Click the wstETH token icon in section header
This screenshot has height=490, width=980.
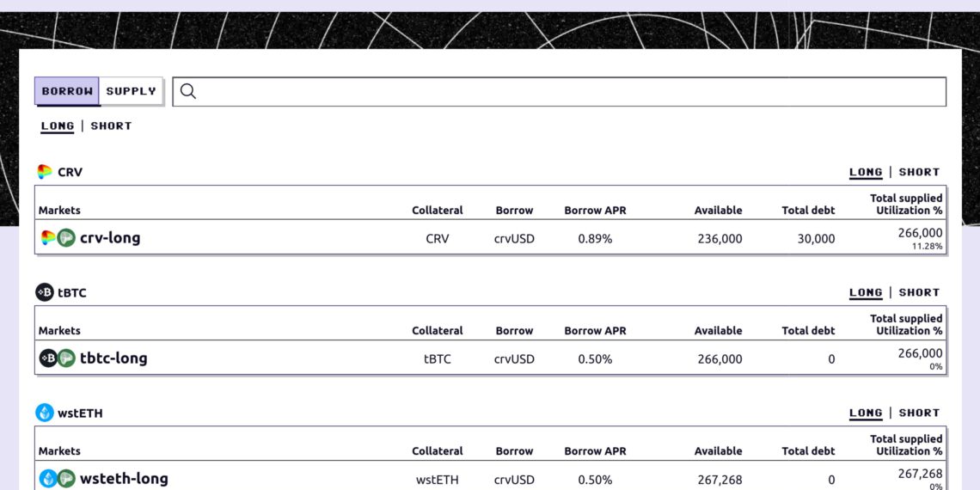45,413
